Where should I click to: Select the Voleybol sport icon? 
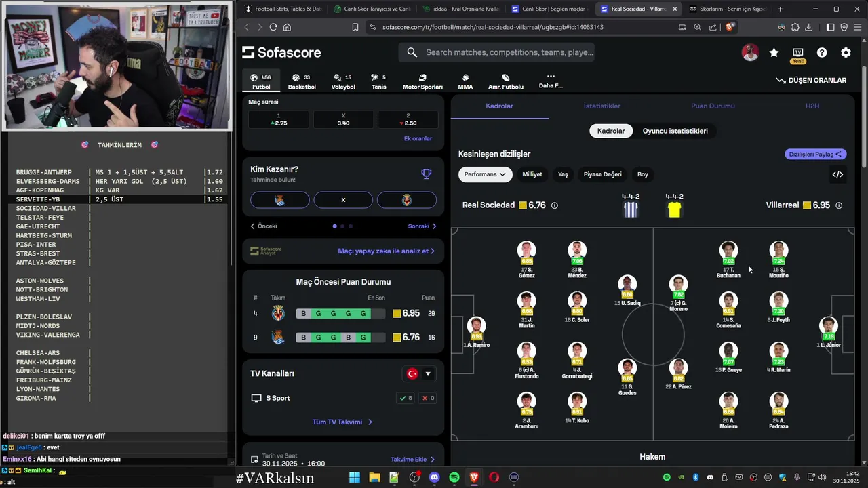pos(343,82)
